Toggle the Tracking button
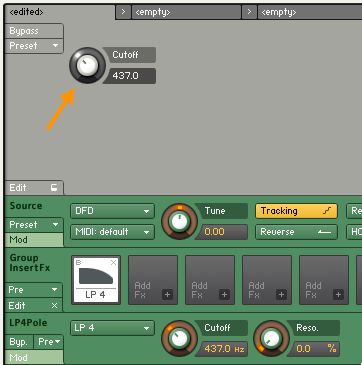362x365 pixels. (296, 211)
